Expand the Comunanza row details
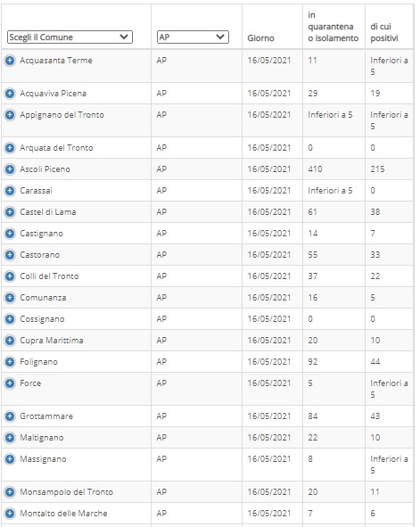 pyautogui.click(x=10, y=298)
